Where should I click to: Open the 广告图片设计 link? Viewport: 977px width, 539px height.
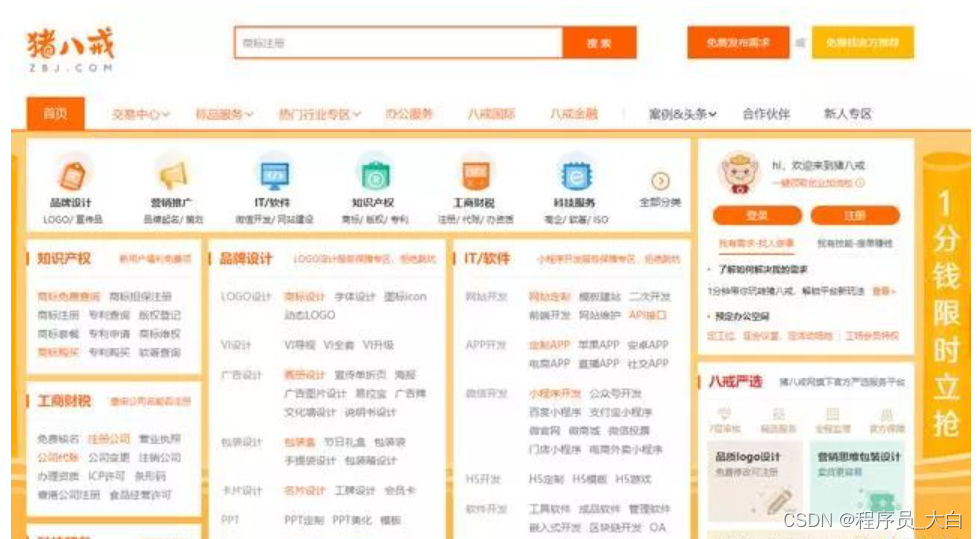click(x=315, y=394)
